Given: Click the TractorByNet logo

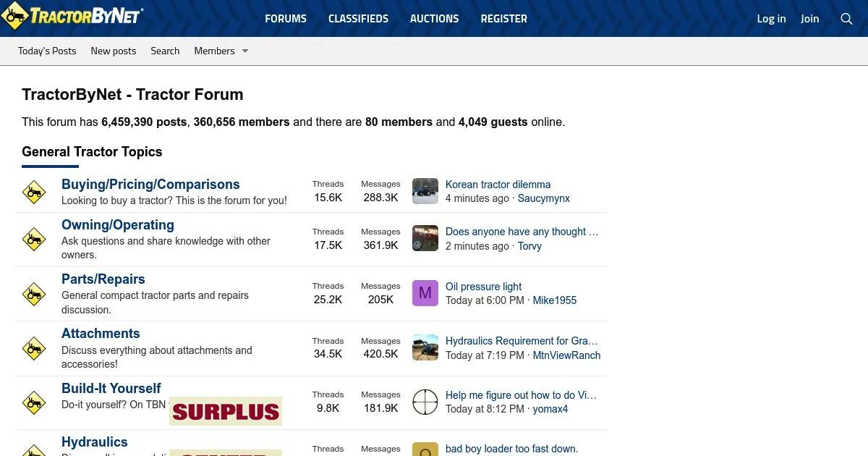Looking at the screenshot, I should point(72,16).
